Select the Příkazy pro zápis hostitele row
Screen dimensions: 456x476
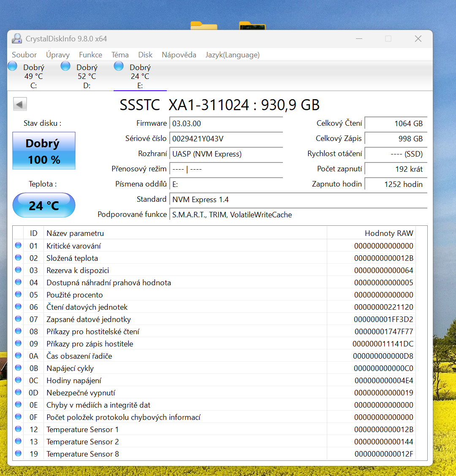[214, 343]
